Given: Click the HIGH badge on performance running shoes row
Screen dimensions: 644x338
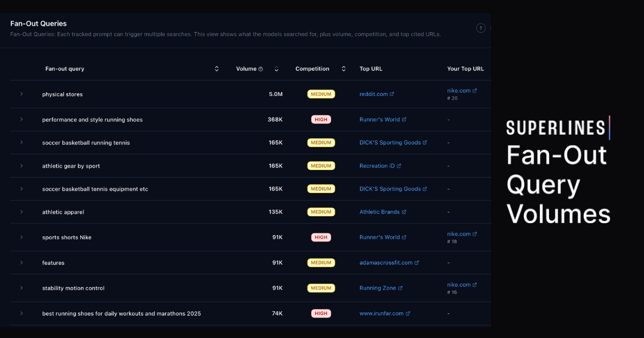Looking at the screenshot, I should (x=321, y=119).
